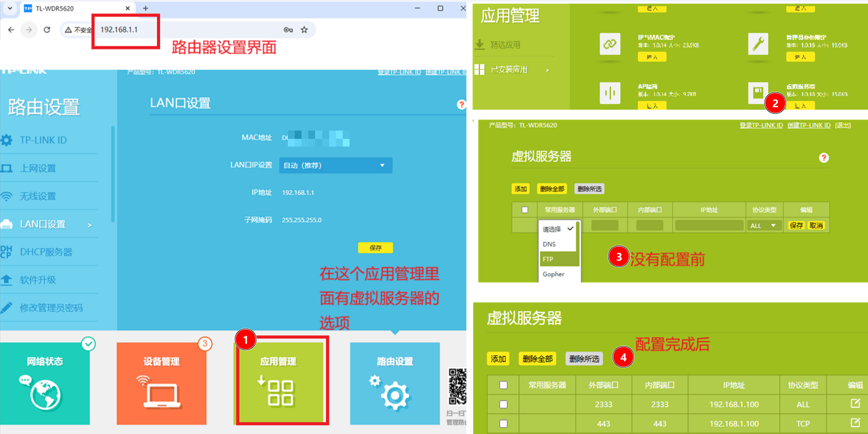Open the 网络状态 network status tile

[45, 383]
